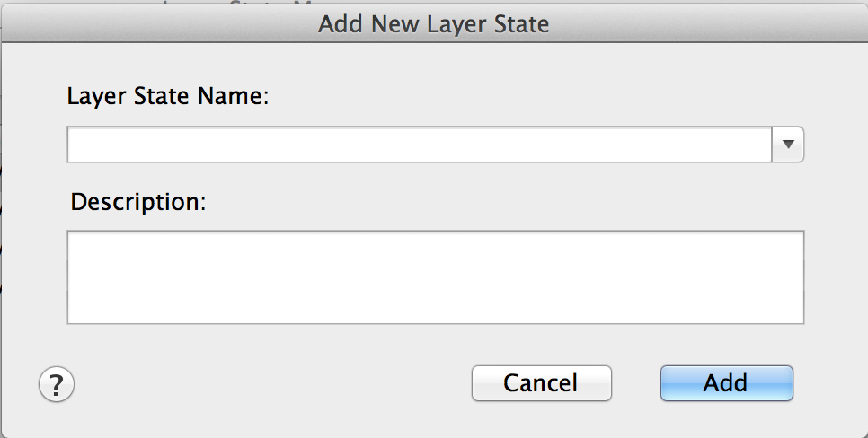Click the Add New Layer State title bar

(434, 23)
